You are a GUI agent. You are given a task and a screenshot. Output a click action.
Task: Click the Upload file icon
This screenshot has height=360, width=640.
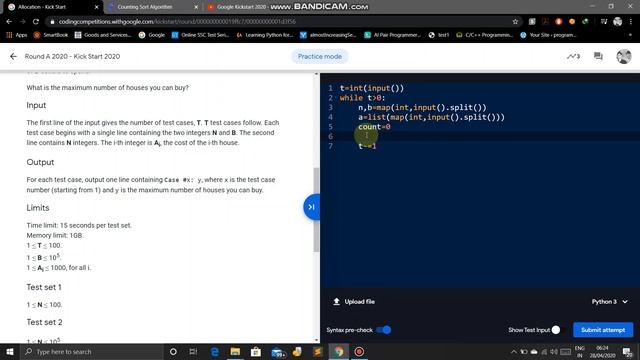336,302
